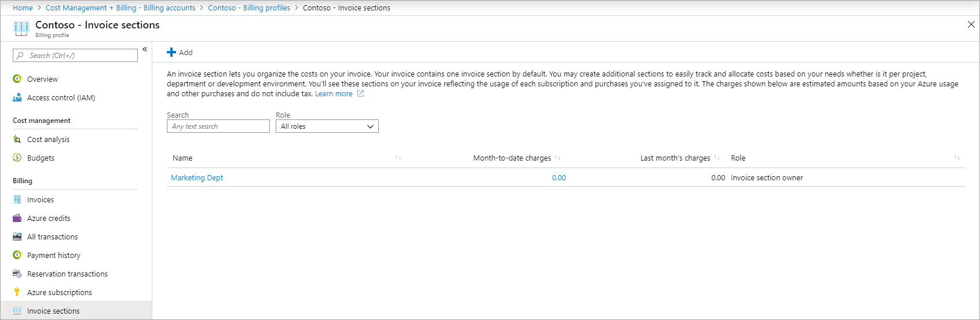980x320 pixels.
Task: Open the Marketing Dept invoice section
Action: coord(197,178)
